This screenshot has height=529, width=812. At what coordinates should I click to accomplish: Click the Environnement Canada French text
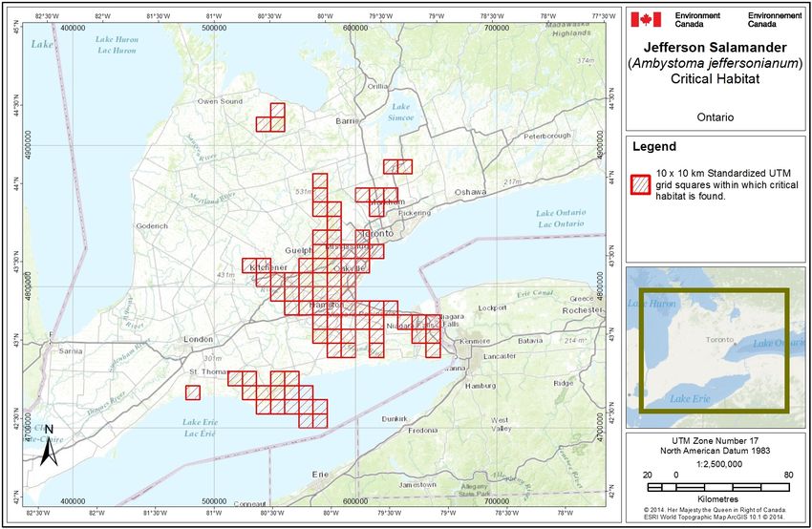click(775, 20)
